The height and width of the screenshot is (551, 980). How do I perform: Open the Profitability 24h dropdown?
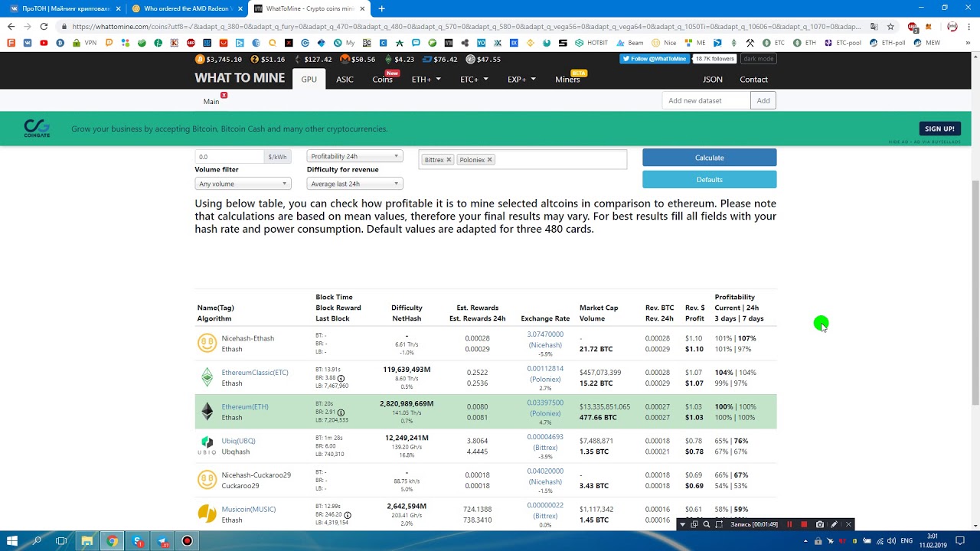coord(354,156)
